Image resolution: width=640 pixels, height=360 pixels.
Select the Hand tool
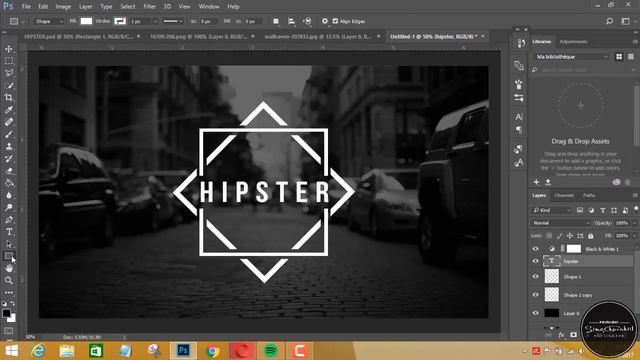click(9, 268)
